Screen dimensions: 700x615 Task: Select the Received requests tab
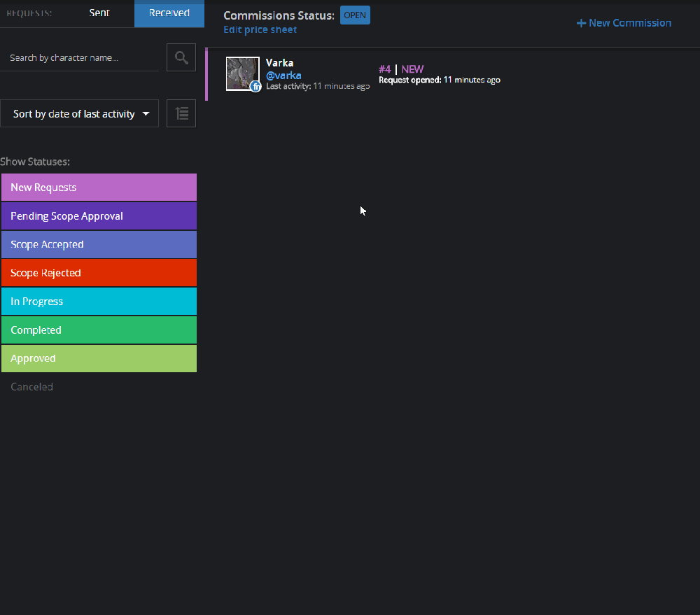click(x=169, y=13)
